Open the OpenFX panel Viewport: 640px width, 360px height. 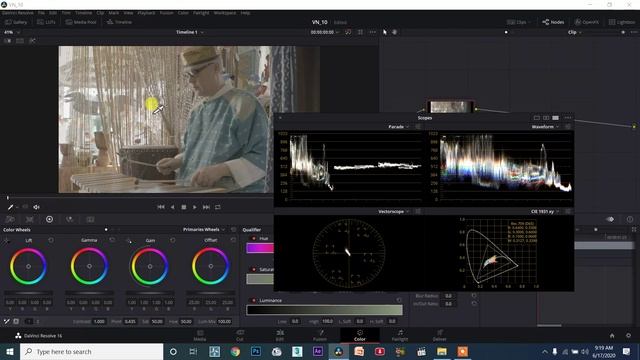(x=587, y=22)
